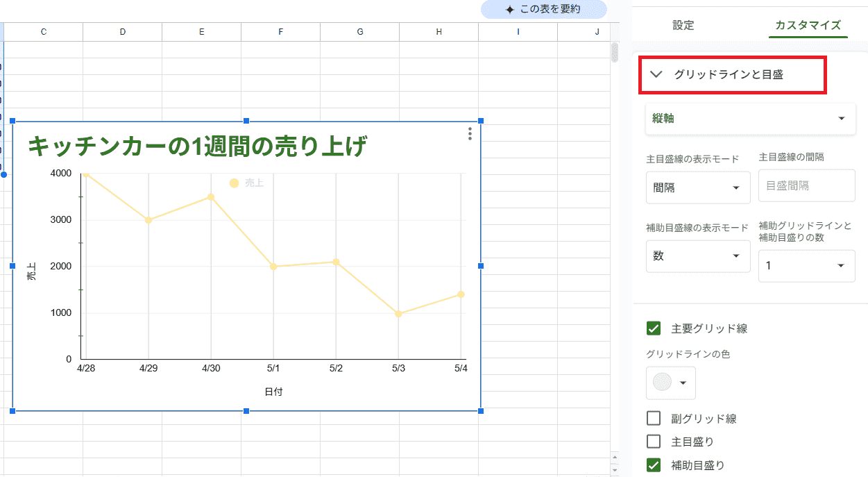This screenshot has height=477, width=868.
Task: Enable the 副グリッド線 checkbox
Action: pyautogui.click(x=653, y=418)
